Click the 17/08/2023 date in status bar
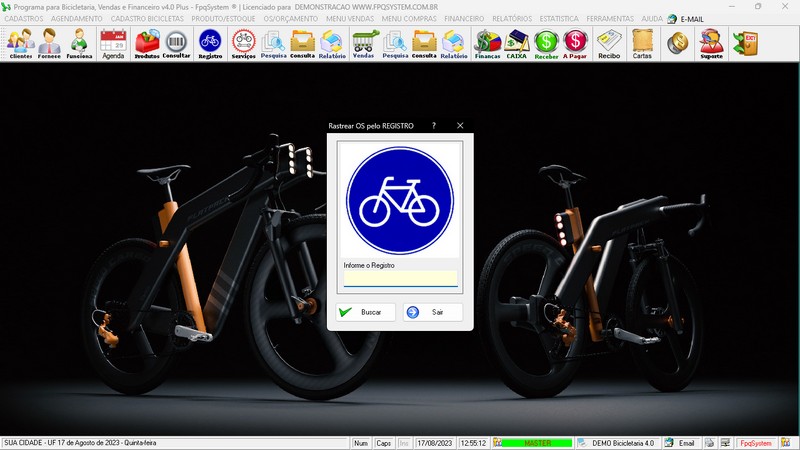The height and width of the screenshot is (450, 800). 435,443
